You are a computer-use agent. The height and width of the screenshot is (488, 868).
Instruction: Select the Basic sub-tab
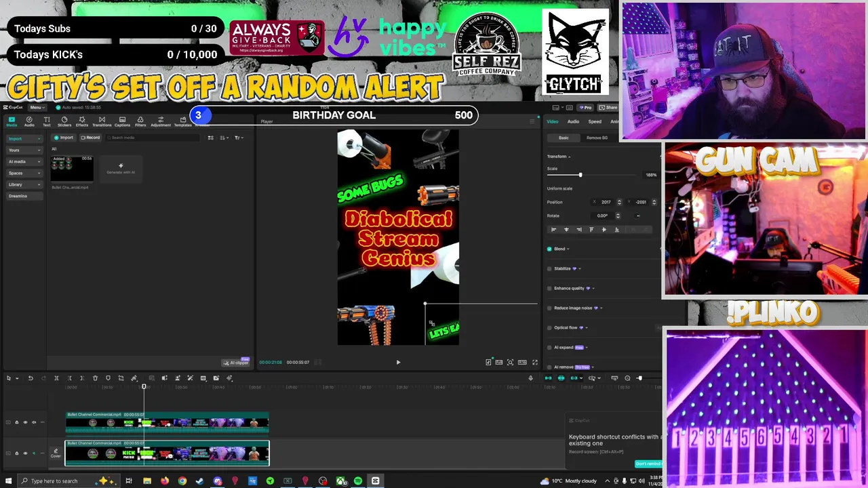[x=564, y=138]
